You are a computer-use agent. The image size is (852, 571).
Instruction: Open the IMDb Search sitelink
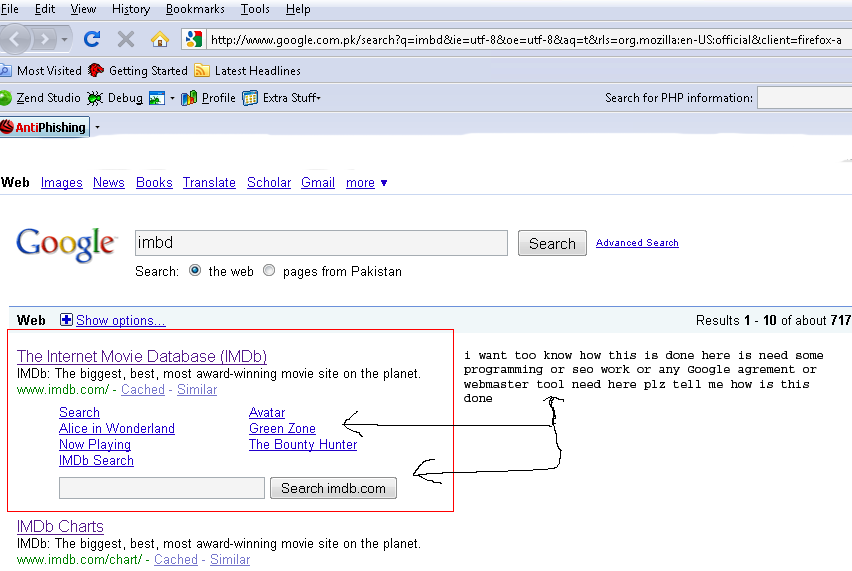click(x=96, y=460)
